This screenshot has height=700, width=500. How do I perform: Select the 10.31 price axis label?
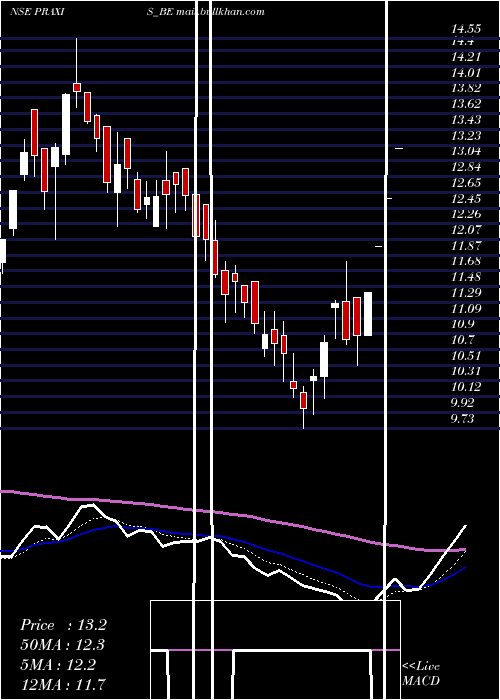(466, 371)
